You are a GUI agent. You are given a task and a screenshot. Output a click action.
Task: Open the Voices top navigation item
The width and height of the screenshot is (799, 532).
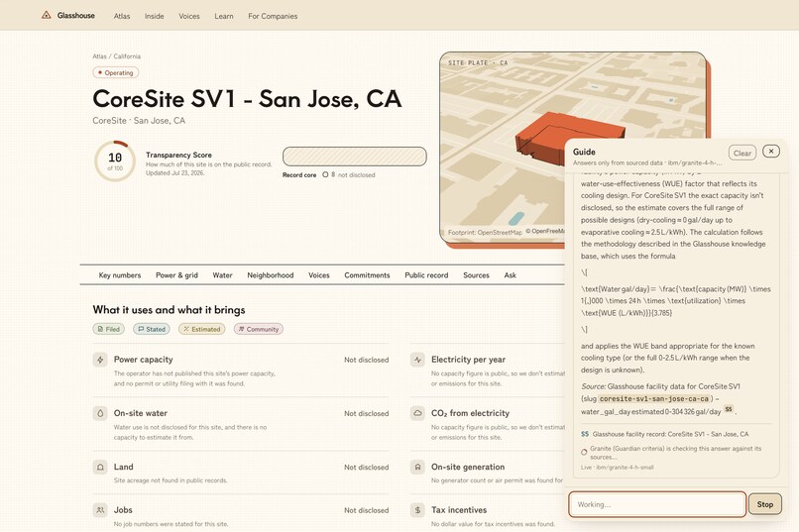point(189,16)
